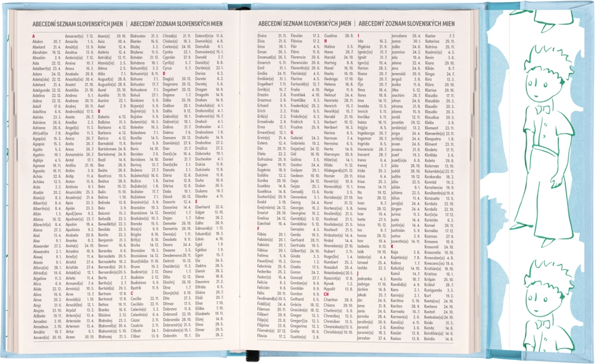Click the name "Donald"
Image resolution: width=595 pixels, height=364 pixels.
point(201,57)
